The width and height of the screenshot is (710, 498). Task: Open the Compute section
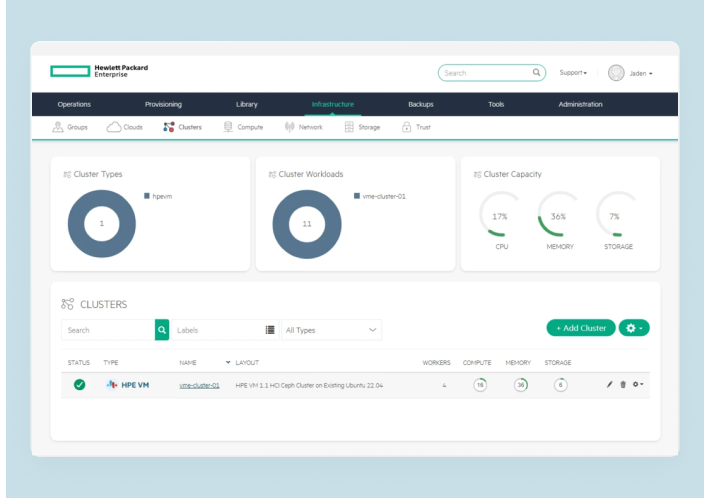click(243, 127)
